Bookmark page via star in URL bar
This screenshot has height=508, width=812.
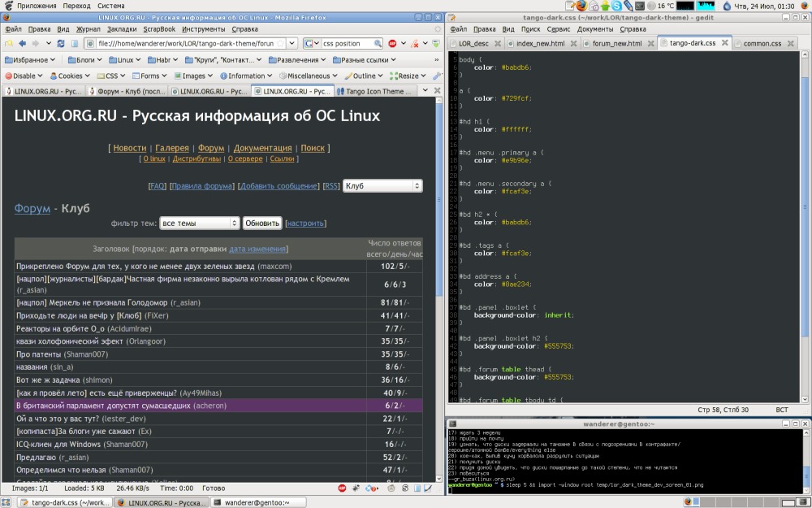[x=280, y=44]
